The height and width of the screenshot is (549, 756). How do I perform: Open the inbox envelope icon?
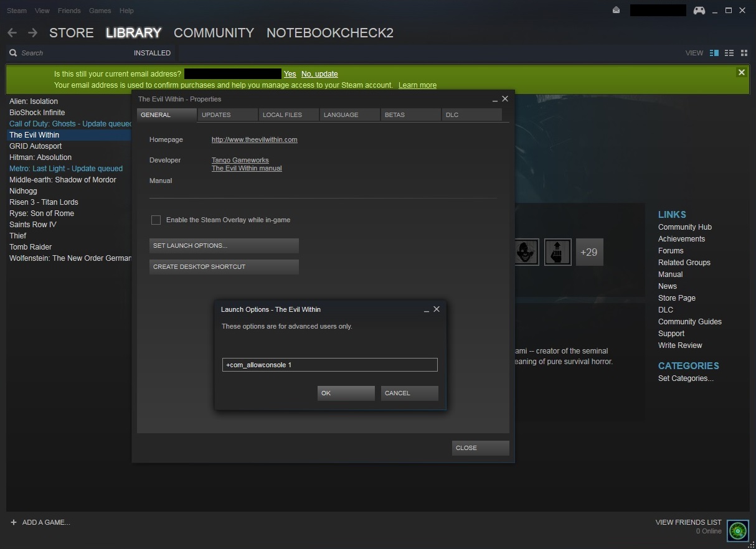point(616,10)
